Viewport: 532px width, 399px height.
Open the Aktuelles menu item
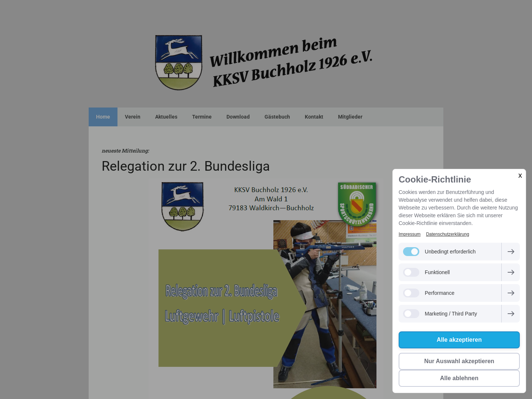tap(166, 117)
